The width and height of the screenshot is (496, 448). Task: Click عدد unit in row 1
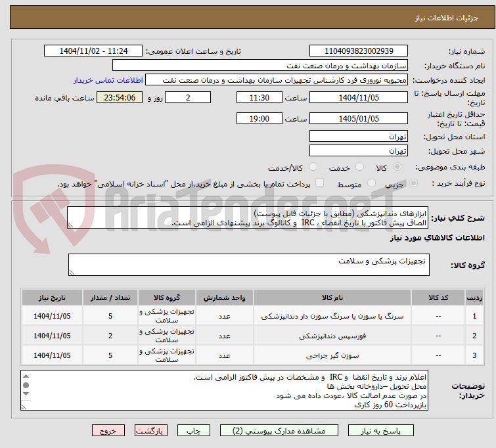(x=225, y=316)
